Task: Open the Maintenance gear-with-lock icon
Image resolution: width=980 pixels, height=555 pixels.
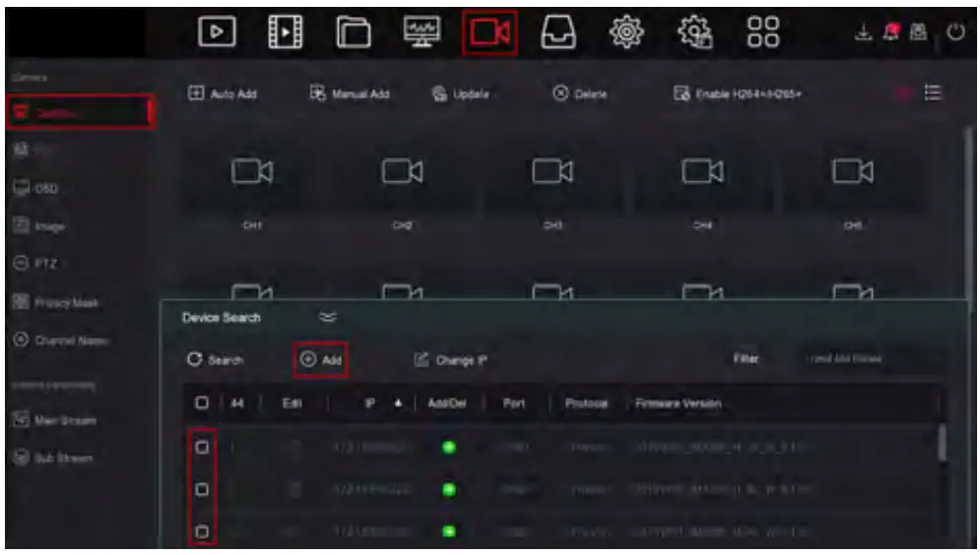Action: 695,31
